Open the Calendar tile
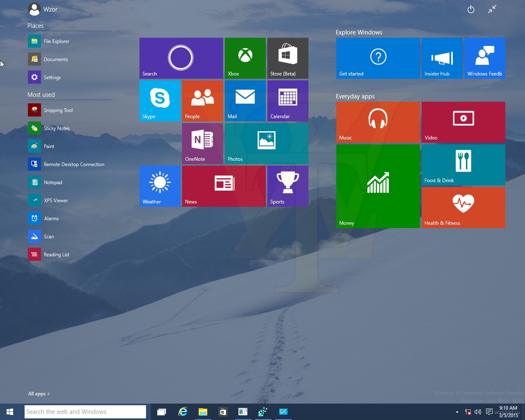525x420 pixels. click(288, 101)
